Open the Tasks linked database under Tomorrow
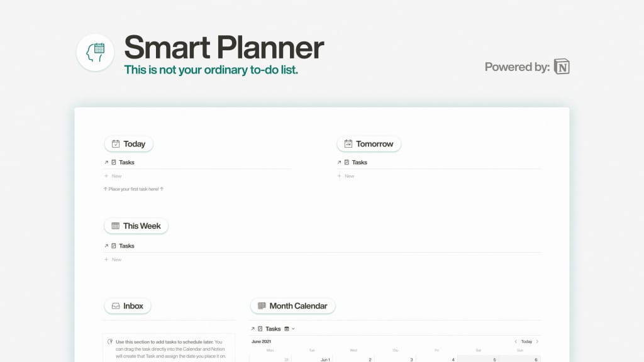The width and height of the screenshot is (644, 362). coord(360,162)
